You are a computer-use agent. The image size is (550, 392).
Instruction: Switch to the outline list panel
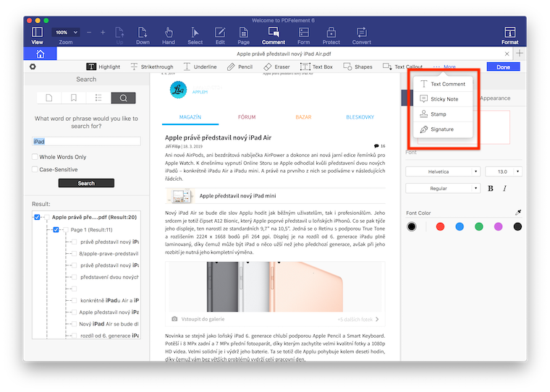(98, 98)
